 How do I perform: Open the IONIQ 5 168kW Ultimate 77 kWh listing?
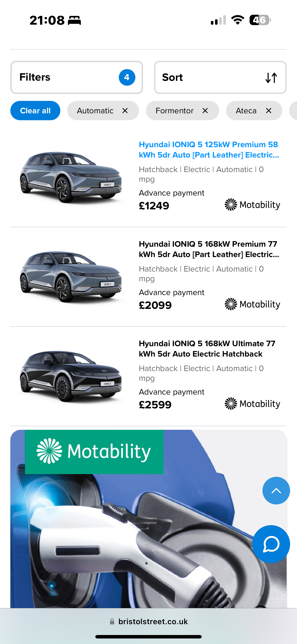pos(207,348)
